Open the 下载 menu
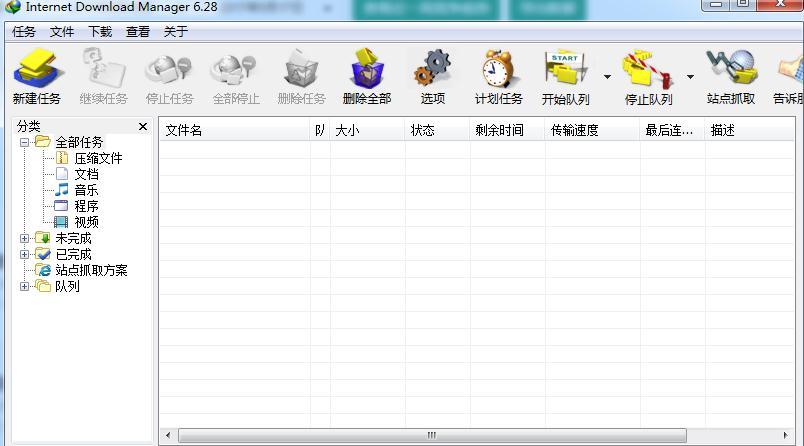 point(100,32)
